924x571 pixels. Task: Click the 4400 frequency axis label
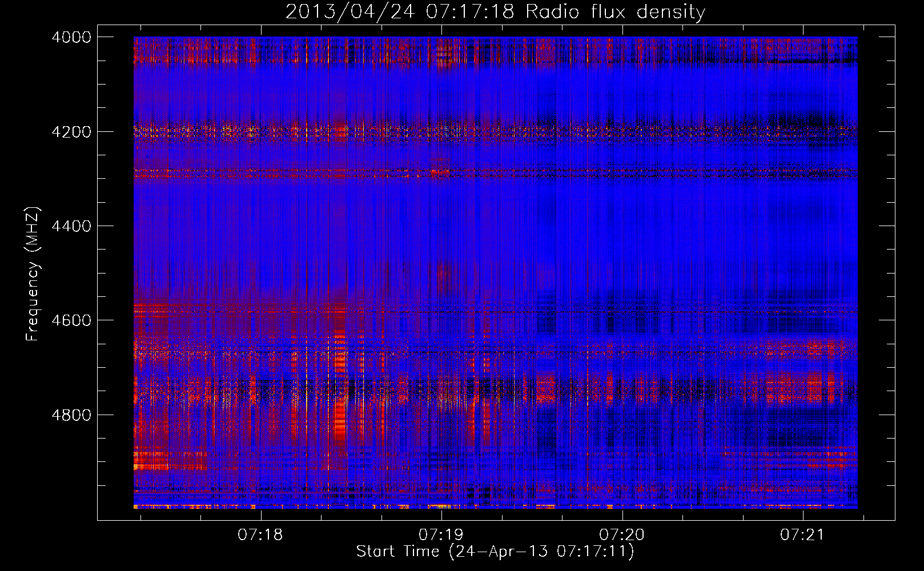(71, 226)
